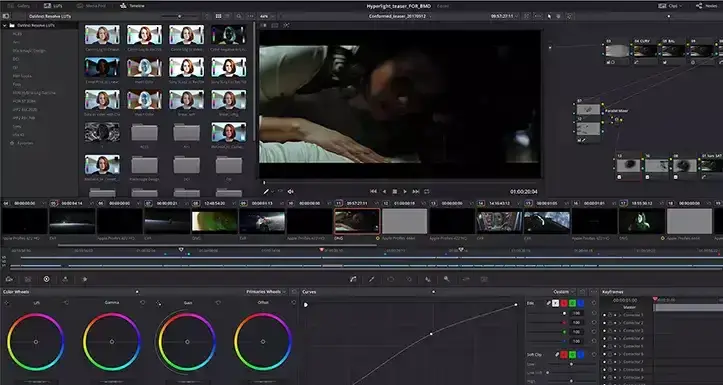723x385 pixels.
Task: Click the Soft Clip Low slider
Action: (572, 364)
